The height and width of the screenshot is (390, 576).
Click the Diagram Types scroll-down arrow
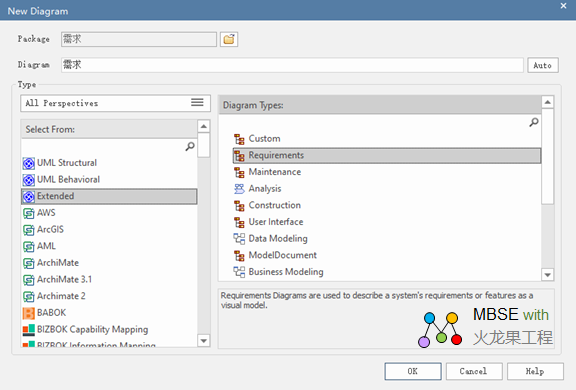547,275
